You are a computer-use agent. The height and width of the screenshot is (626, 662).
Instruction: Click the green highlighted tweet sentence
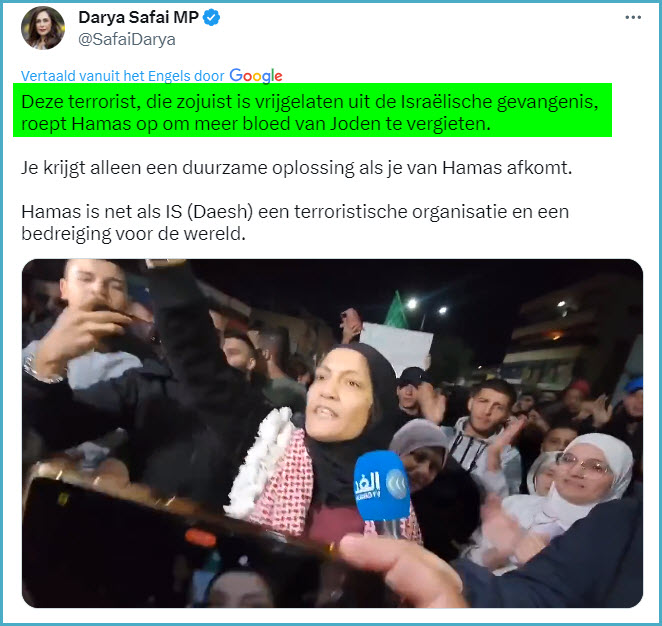tap(312, 110)
